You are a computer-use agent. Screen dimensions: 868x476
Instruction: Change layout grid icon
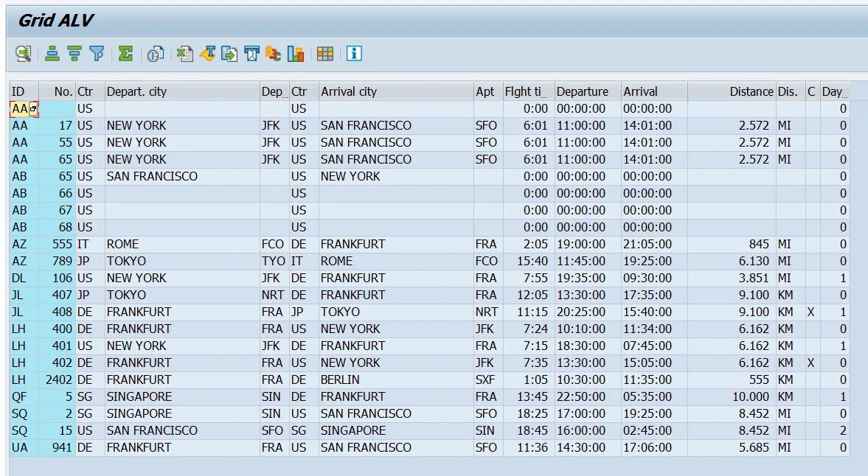pos(325,54)
